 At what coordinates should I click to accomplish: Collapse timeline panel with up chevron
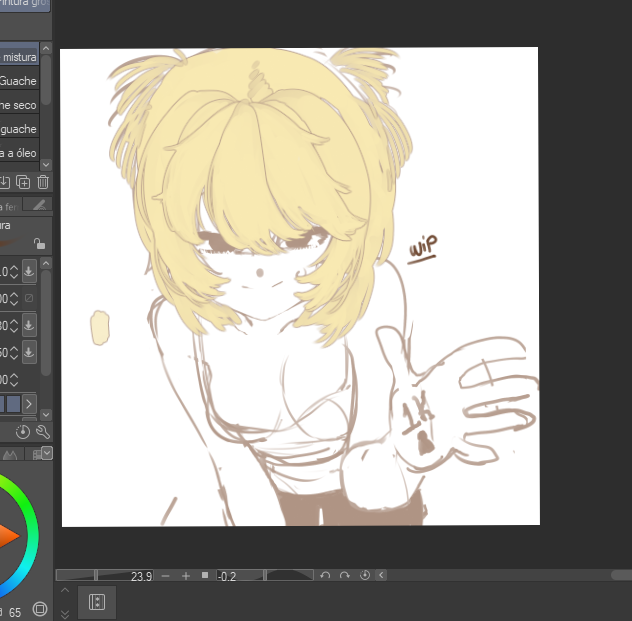65,590
